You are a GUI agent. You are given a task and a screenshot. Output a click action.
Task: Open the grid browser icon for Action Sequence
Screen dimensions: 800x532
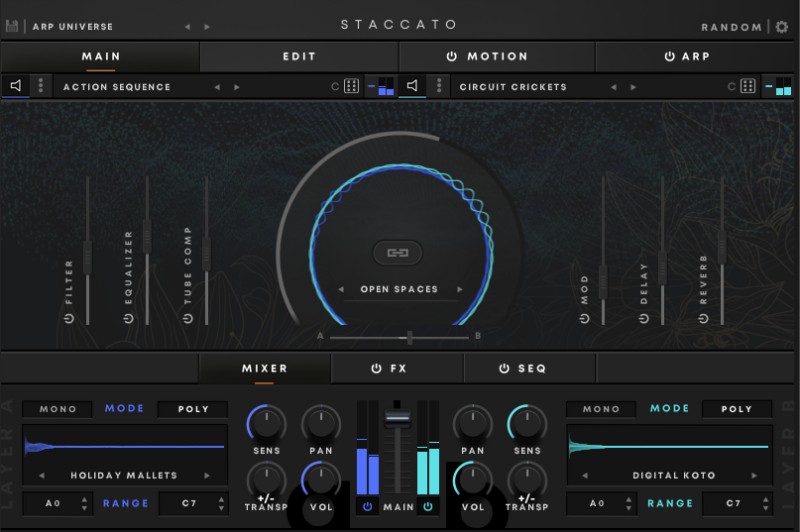coord(351,87)
